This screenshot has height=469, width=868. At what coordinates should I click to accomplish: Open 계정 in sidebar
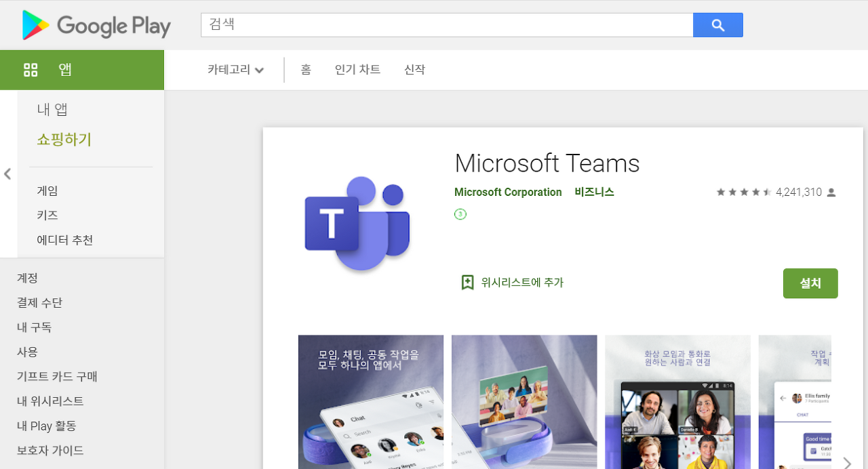pos(28,278)
